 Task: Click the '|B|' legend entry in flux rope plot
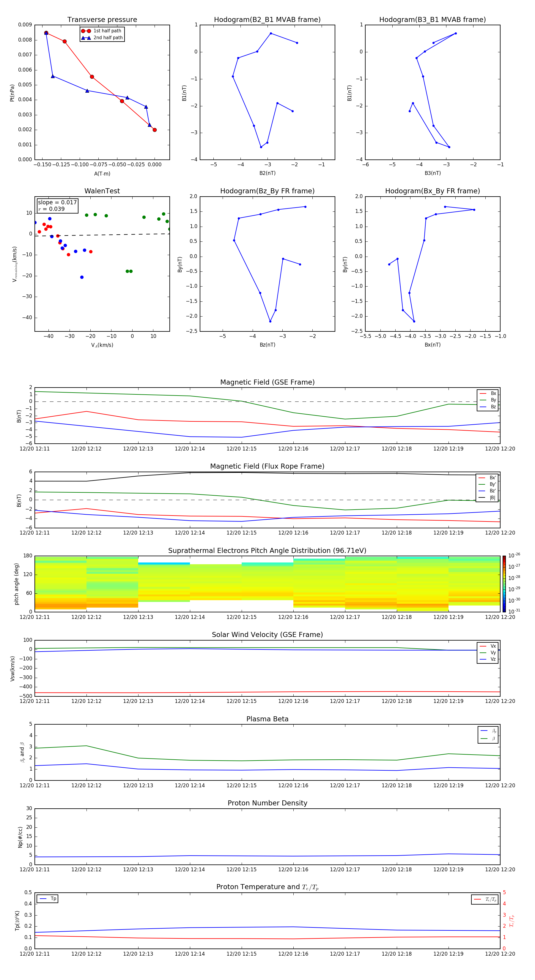click(487, 498)
